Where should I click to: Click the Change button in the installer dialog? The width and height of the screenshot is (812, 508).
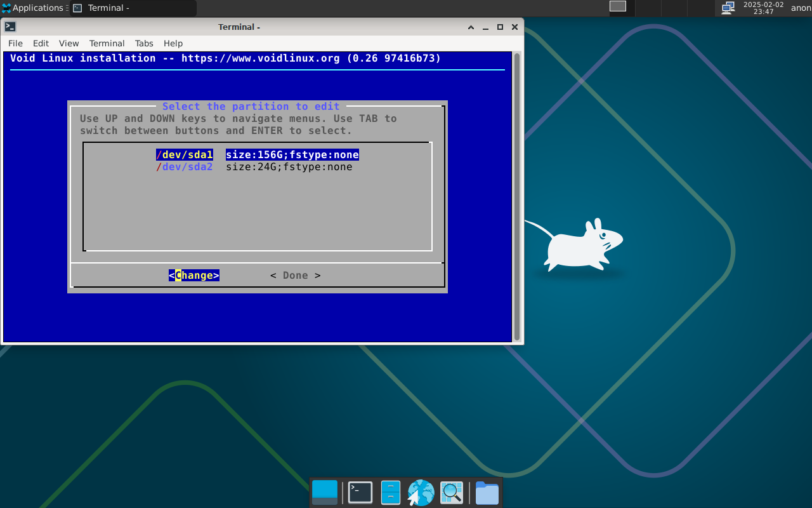194,276
